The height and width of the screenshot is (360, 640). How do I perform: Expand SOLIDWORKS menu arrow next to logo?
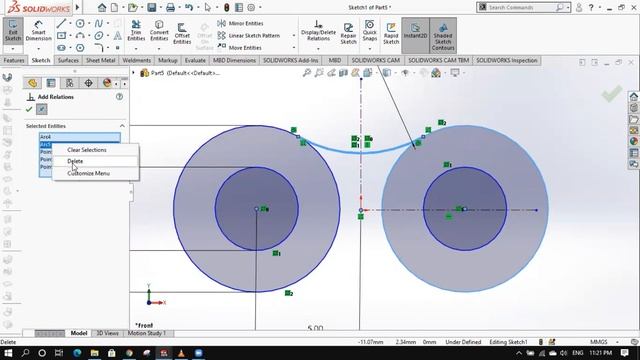point(77,7)
